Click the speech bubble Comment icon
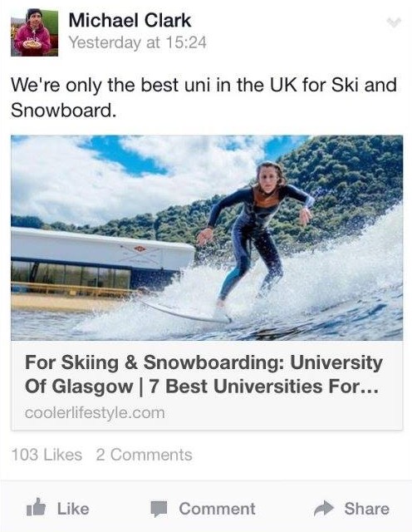This screenshot has width=412, height=532. 159,509
